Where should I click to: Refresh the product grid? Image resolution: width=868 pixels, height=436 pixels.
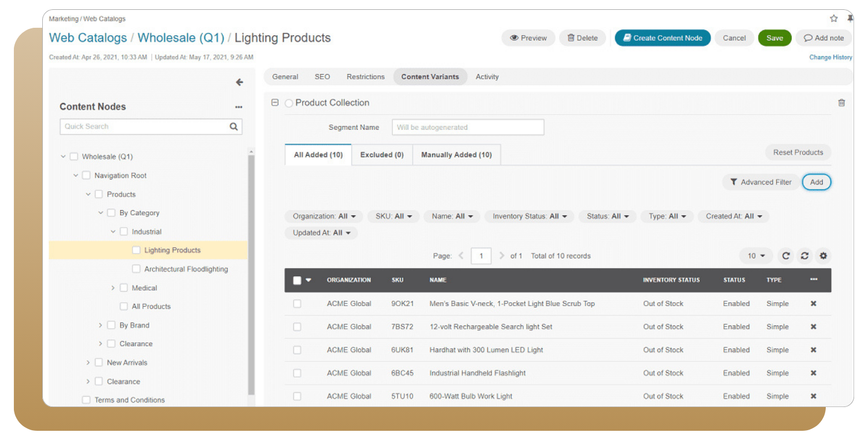click(x=785, y=256)
